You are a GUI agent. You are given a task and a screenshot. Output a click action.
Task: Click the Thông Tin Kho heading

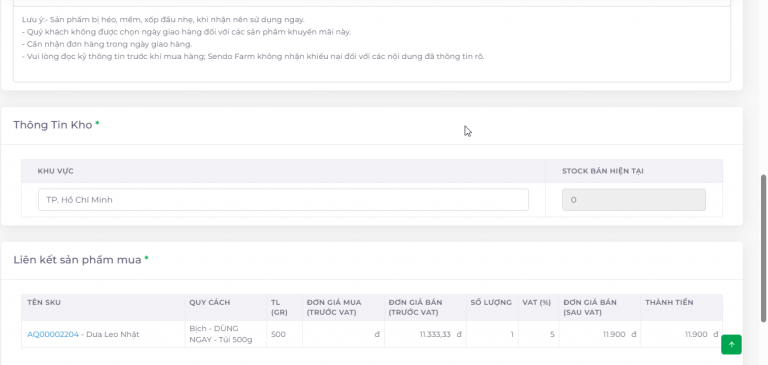pyautogui.click(x=53, y=125)
